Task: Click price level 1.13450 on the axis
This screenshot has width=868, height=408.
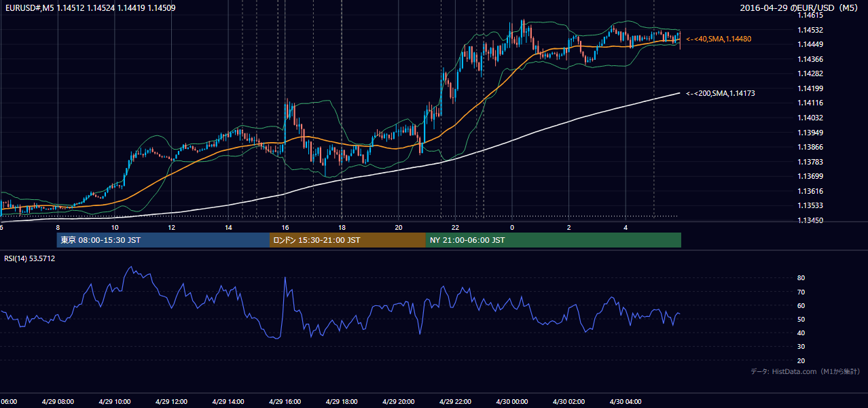Action: click(x=810, y=220)
